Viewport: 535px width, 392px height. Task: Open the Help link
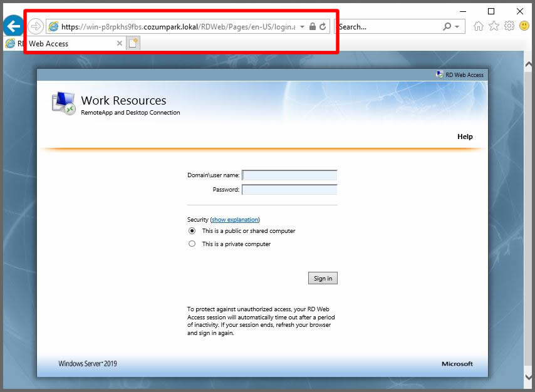click(465, 137)
